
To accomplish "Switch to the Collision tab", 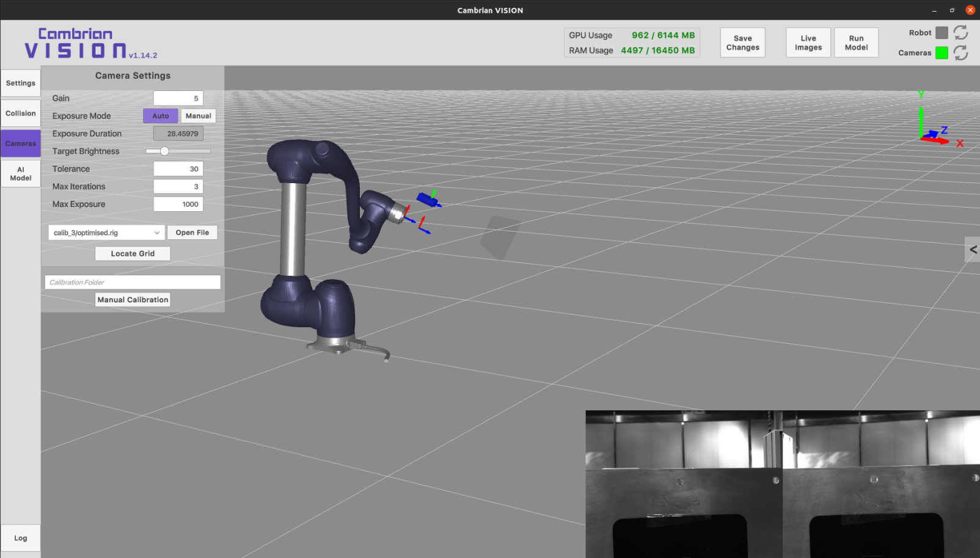I will 21,114.
